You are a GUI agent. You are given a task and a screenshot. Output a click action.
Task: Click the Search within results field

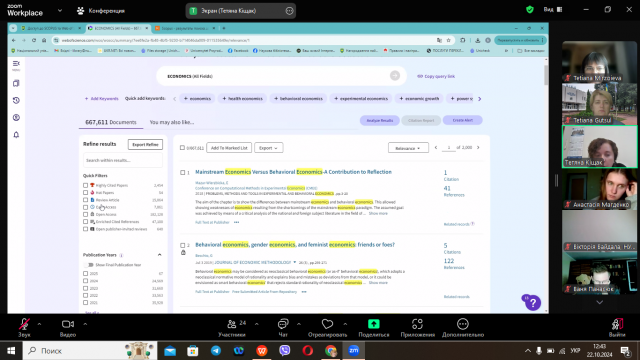pyautogui.click(x=123, y=160)
